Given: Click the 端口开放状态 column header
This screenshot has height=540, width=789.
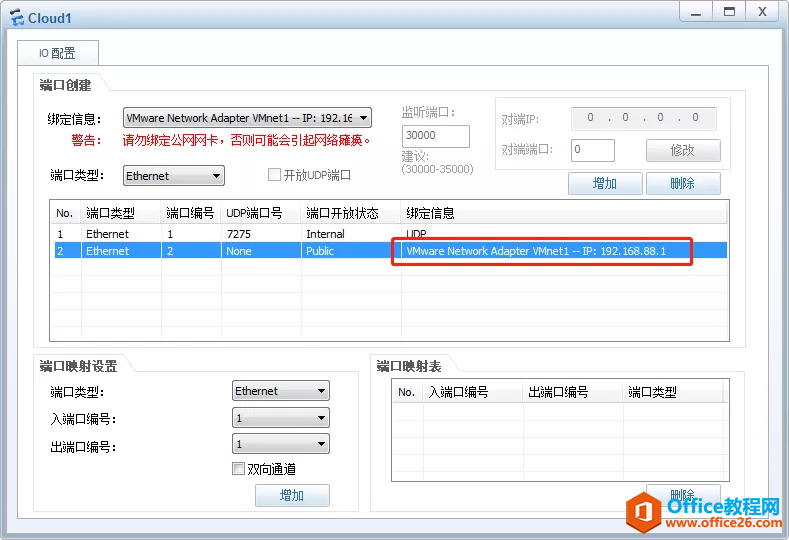Looking at the screenshot, I should 351,213.
